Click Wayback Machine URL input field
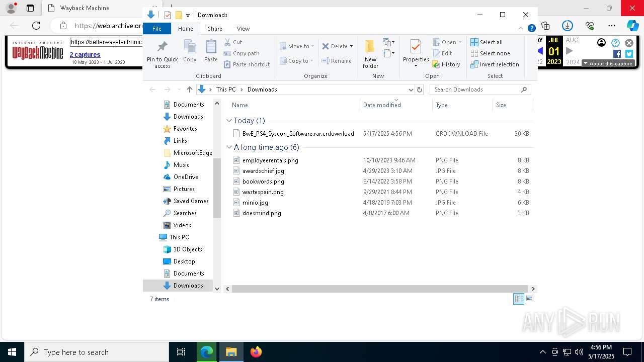This screenshot has width=644, height=362. tap(106, 42)
